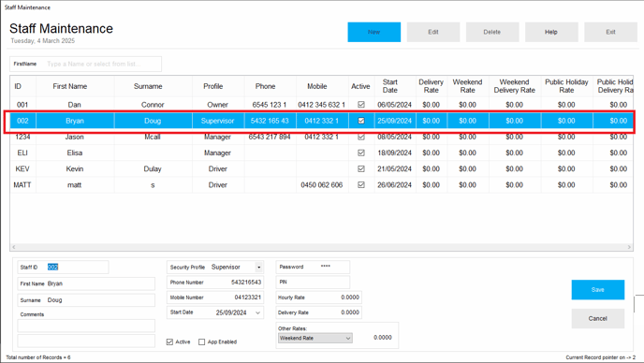Click the surname Dulay cell
Viewport: 644px width, 363px height.
click(153, 168)
